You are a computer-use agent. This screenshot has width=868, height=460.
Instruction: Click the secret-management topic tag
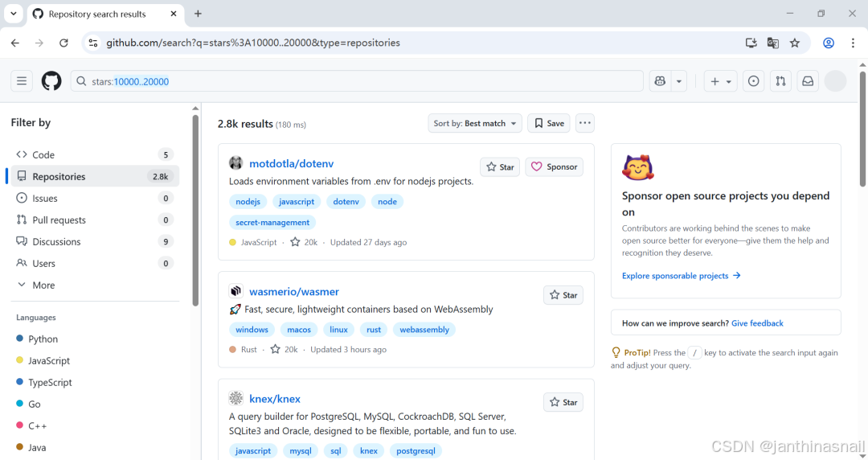coord(272,222)
